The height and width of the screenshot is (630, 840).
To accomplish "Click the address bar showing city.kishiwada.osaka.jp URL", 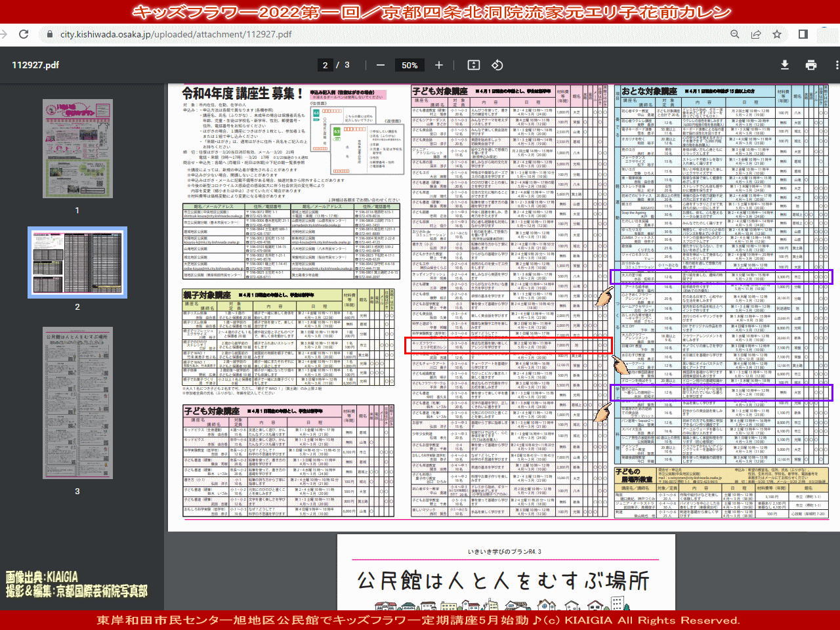I will (176, 34).
